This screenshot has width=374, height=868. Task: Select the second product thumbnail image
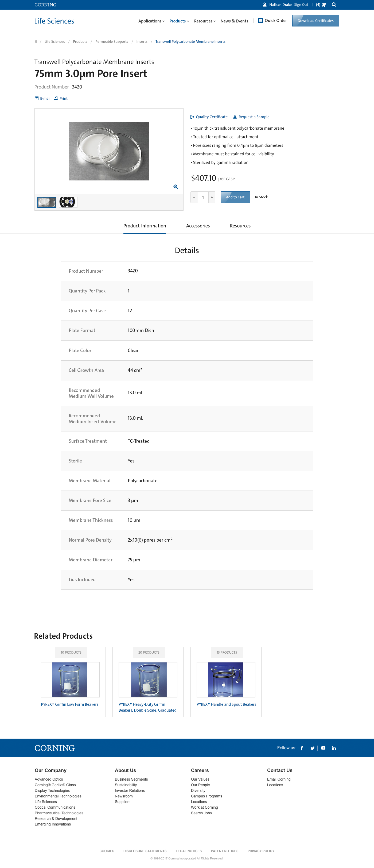click(x=68, y=202)
